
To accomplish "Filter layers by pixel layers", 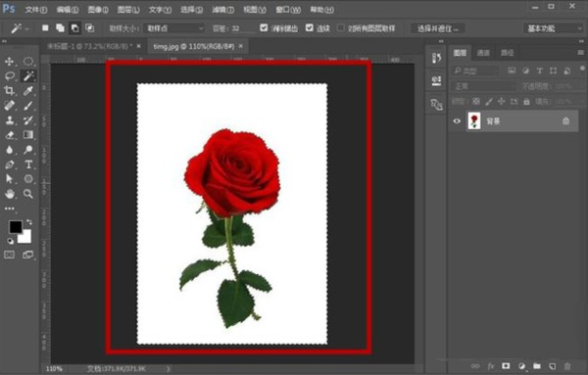I will point(512,70).
